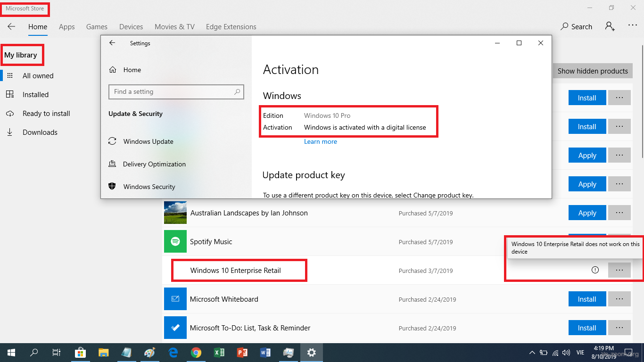Viewport: 644px width, 362px height.
Task: Click the Find a setting search box
Action: click(173, 92)
